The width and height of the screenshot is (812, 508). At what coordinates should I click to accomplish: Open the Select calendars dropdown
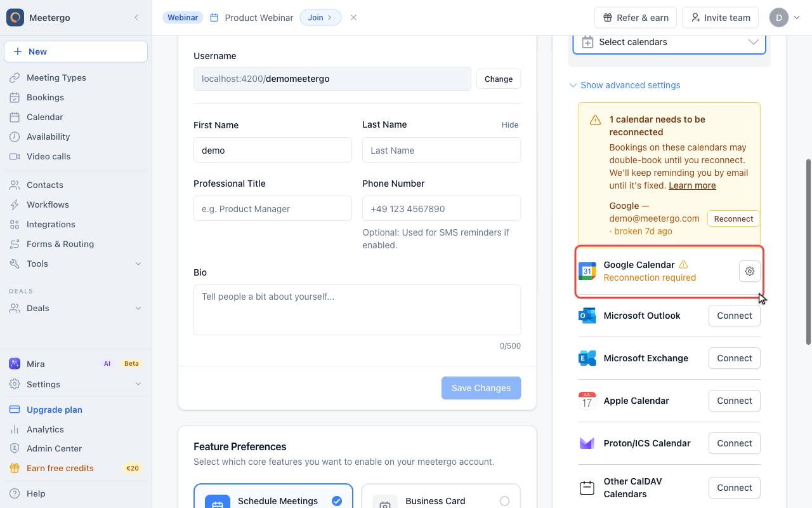669,42
